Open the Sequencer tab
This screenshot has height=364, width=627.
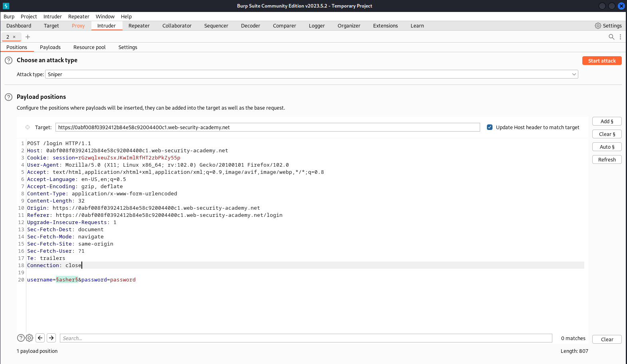pos(216,26)
